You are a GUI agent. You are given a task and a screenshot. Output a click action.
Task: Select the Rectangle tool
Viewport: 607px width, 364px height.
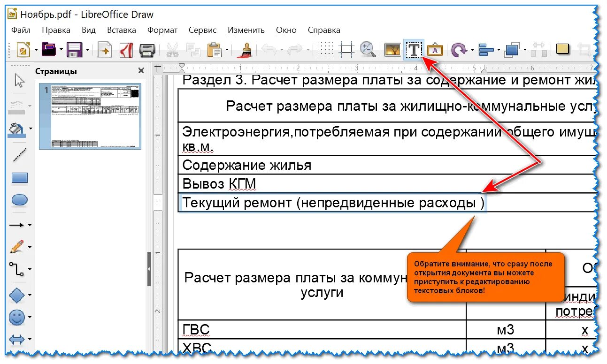tap(19, 178)
